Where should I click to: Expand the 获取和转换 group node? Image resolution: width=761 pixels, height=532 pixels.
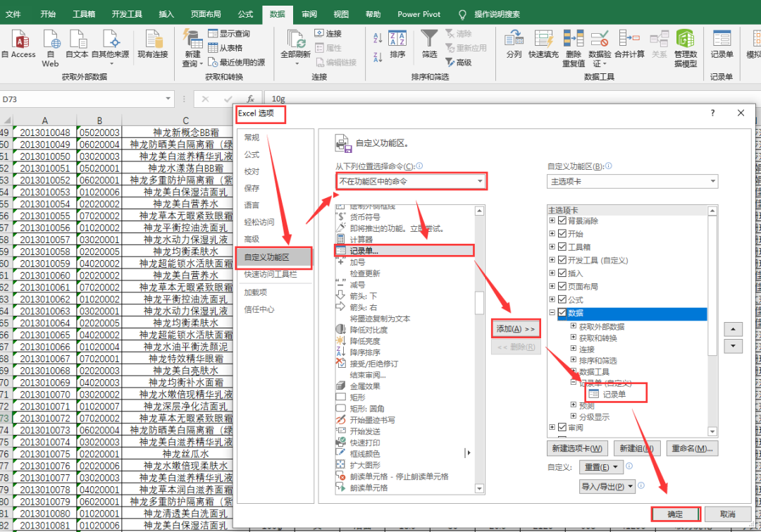pyautogui.click(x=573, y=338)
